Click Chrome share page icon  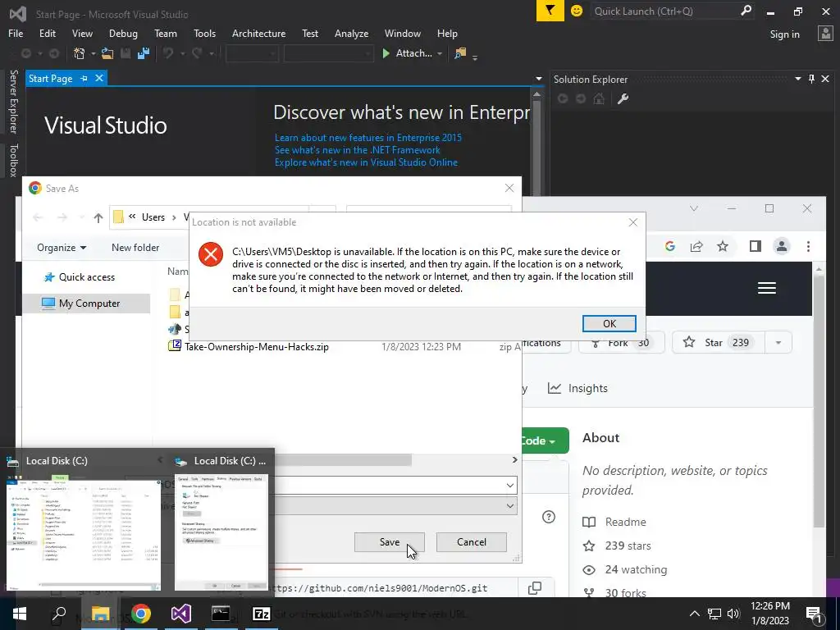pos(696,246)
